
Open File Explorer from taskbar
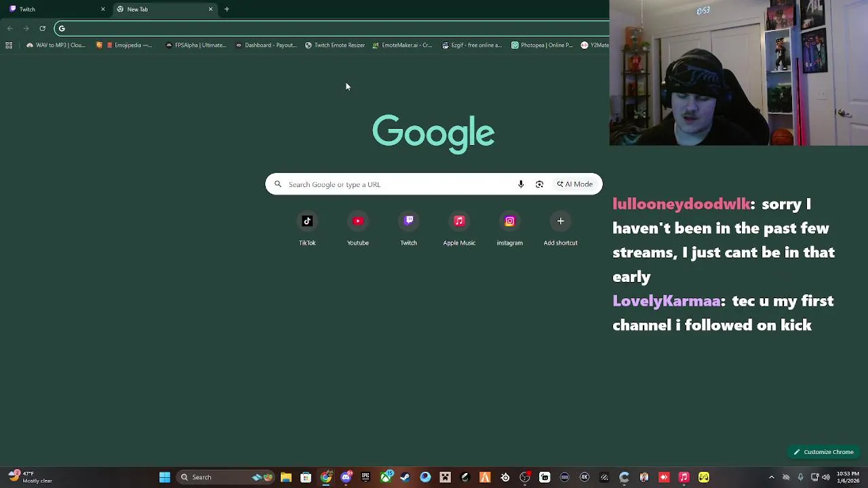point(286,477)
